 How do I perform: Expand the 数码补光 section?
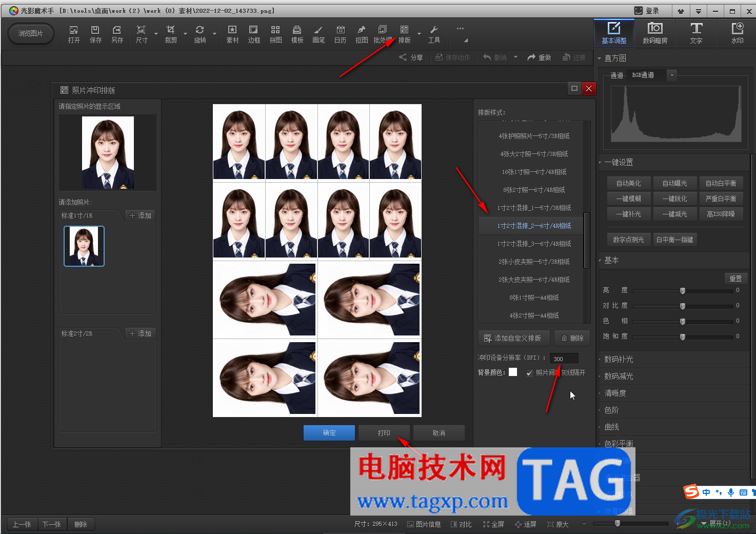coord(619,359)
